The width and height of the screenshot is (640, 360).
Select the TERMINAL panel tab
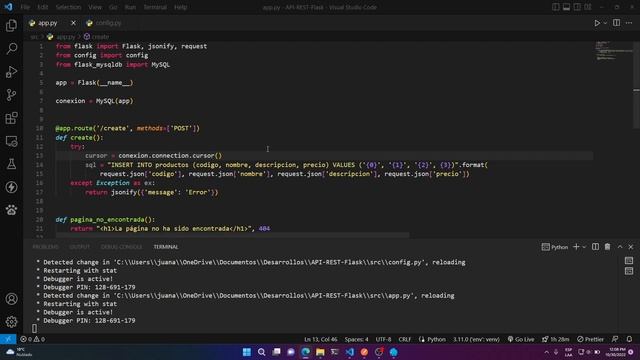click(166, 247)
